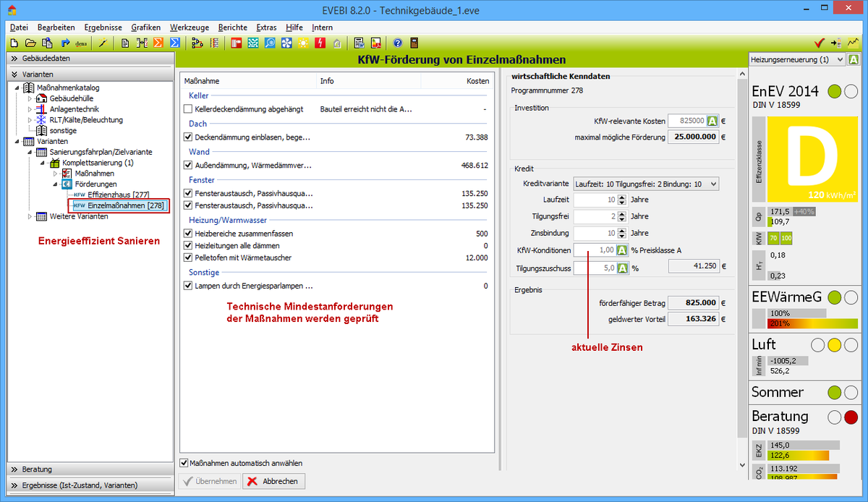Expand the Gebäudedaten sidebar panel
The image size is (868, 502).
coord(90,58)
